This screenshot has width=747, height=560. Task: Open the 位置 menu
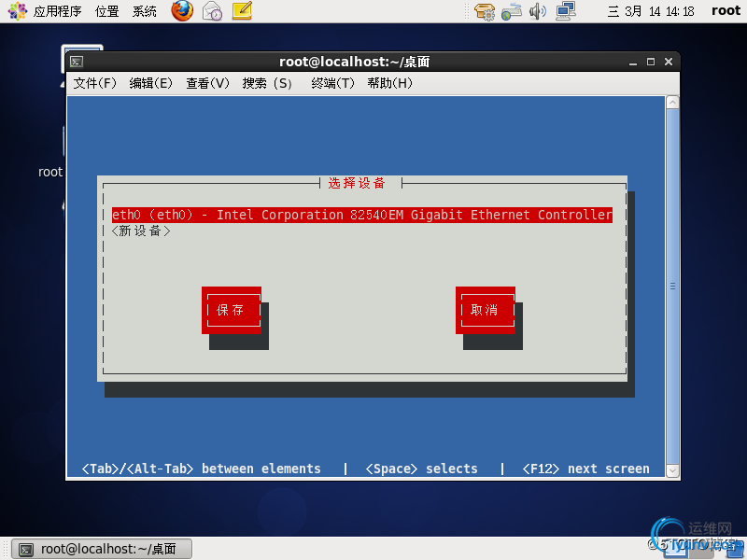point(106,11)
